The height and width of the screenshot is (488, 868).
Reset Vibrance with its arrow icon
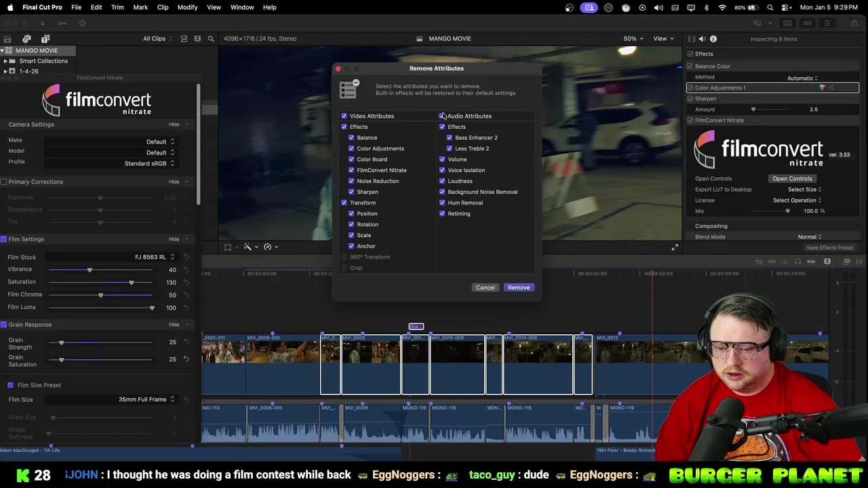[x=186, y=270]
